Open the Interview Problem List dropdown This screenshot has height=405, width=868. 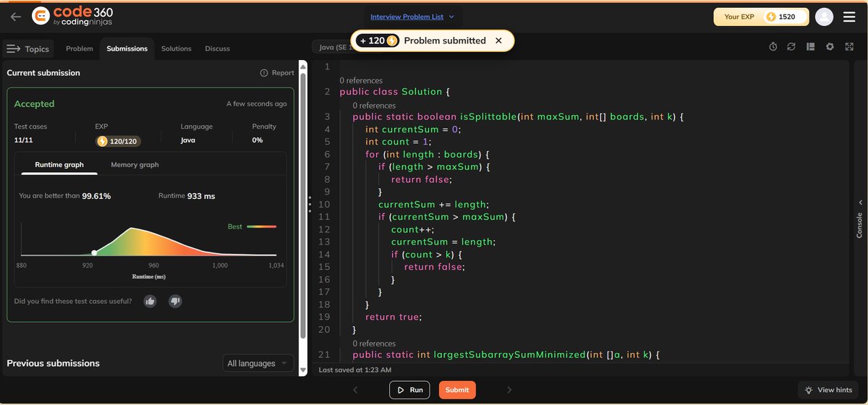click(x=412, y=17)
